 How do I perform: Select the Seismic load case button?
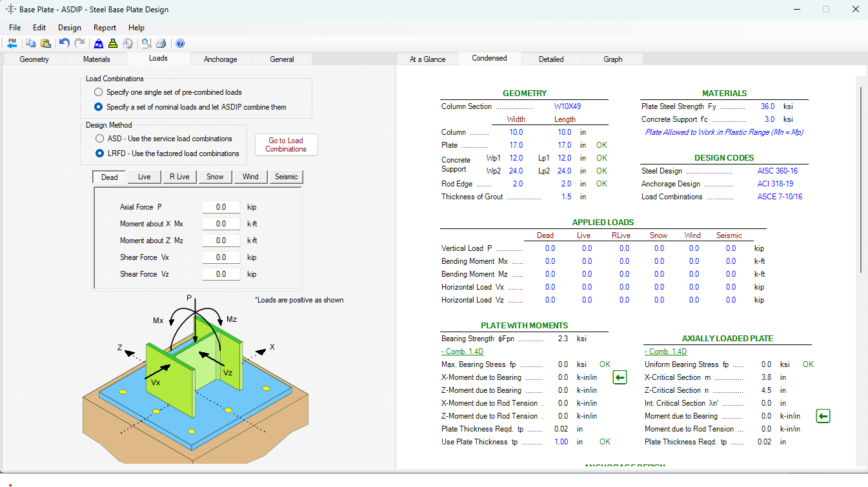(x=287, y=177)
